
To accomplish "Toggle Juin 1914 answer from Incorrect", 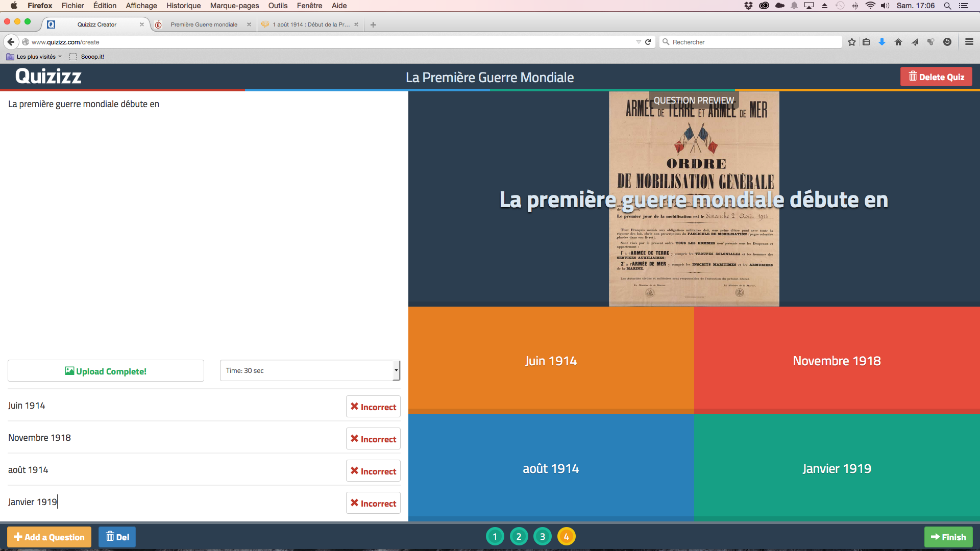I will pyautogui.click(x=373, y=407).
